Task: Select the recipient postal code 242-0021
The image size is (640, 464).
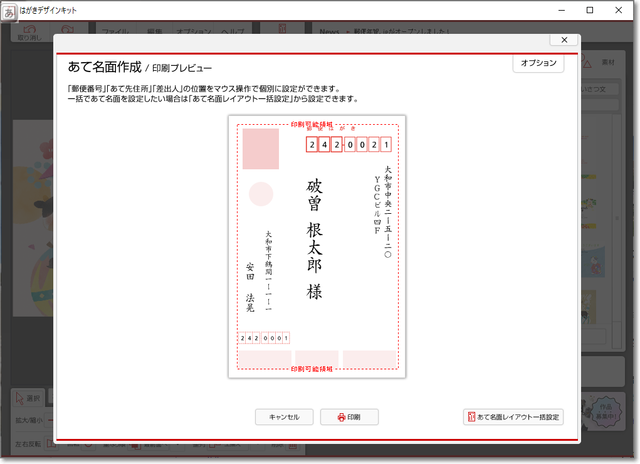Action: 348,145
